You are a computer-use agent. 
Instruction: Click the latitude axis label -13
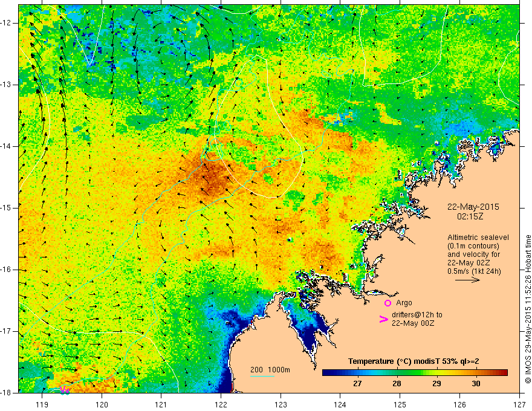click(x=6, y=85)
